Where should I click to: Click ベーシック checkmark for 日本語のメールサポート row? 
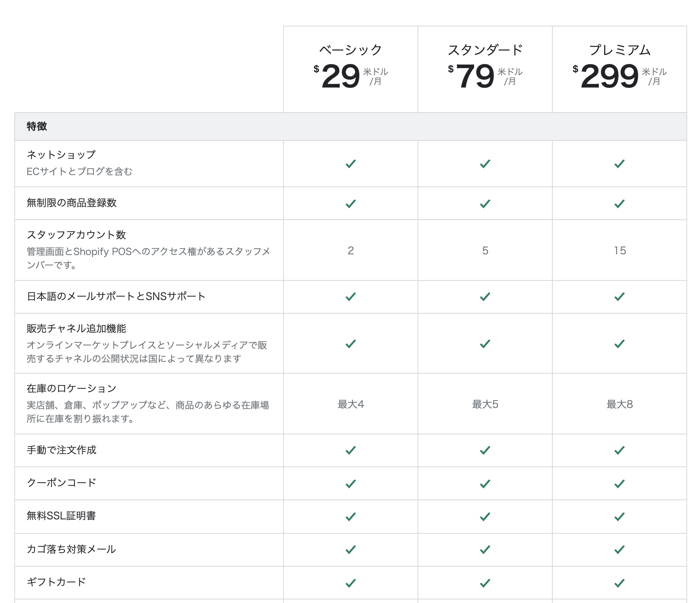350,296
